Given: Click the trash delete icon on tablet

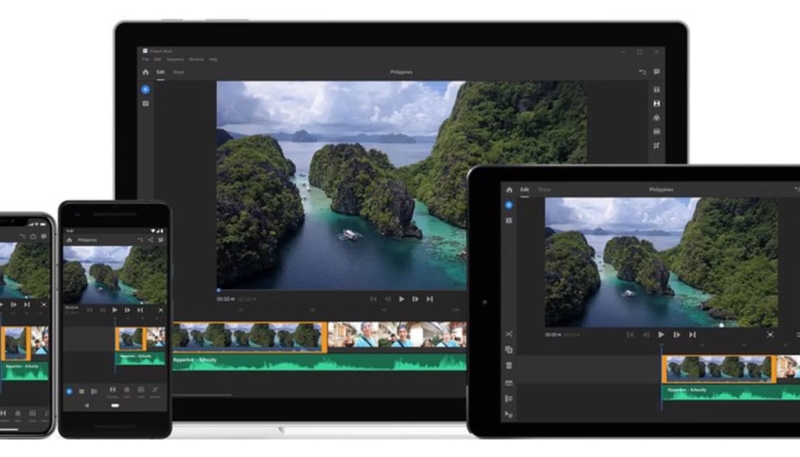Looking at the screenshot, I should (508, 365).
